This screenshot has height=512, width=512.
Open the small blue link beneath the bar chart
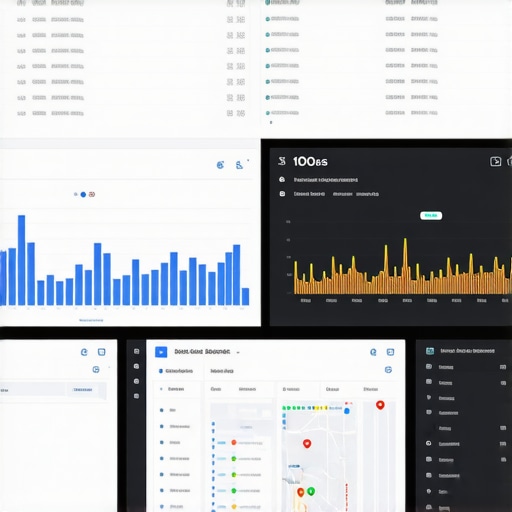point(91,320)
